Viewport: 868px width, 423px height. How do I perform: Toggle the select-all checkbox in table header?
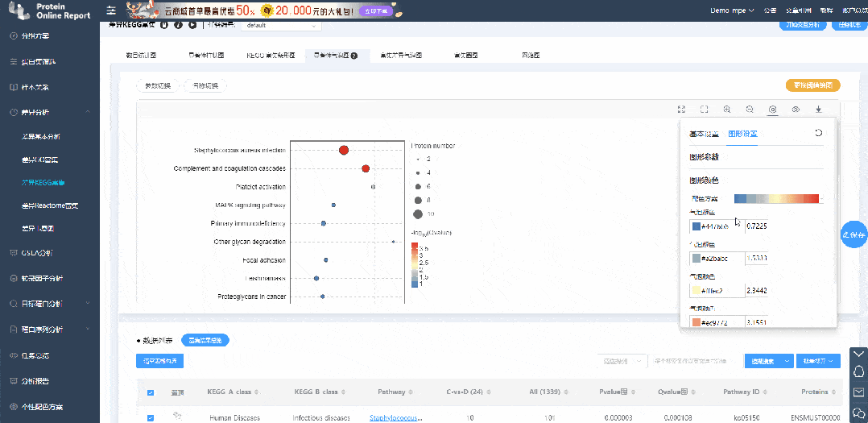151,392
